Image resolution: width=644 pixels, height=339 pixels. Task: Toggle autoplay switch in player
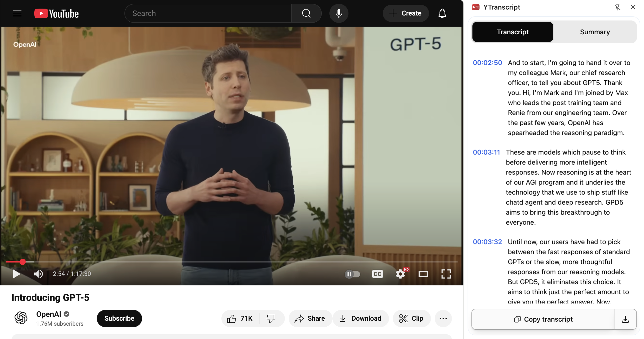[x=352, y=274]
